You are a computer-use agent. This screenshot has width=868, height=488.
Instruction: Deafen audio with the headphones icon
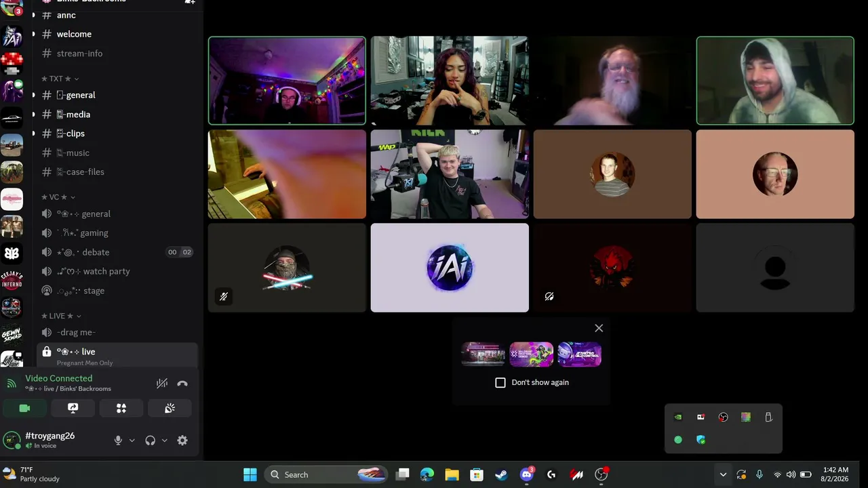point(151,441)
